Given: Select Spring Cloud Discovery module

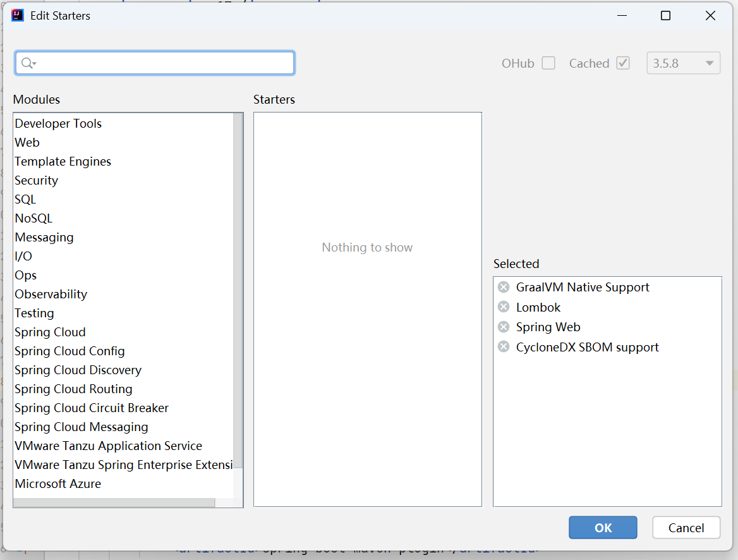Looking at the screenshot, I should (x=124, y=370).
